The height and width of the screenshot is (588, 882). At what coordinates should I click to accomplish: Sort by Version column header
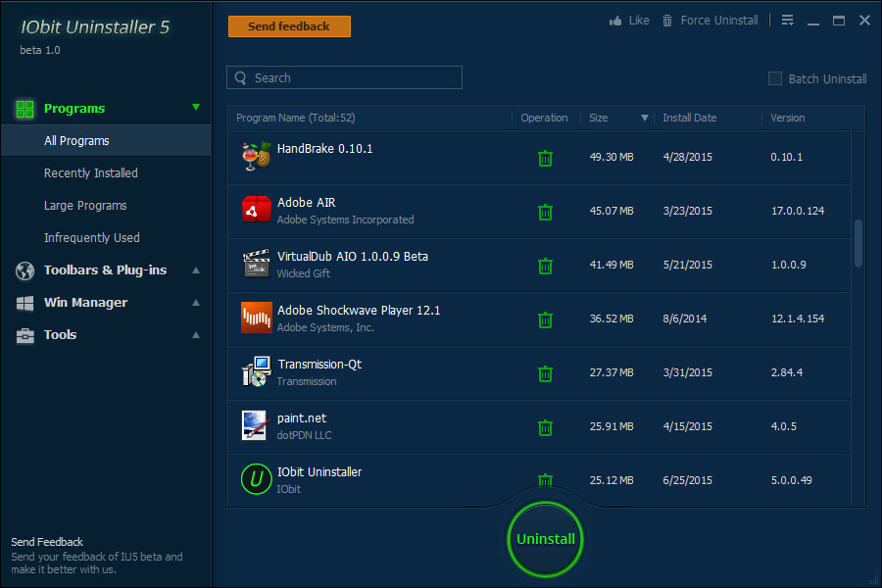click(788, 118)
